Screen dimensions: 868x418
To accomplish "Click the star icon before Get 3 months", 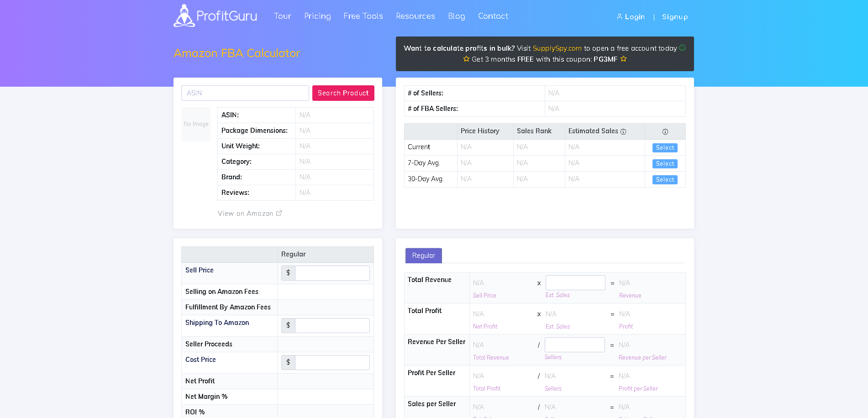I will pos(466,59).
